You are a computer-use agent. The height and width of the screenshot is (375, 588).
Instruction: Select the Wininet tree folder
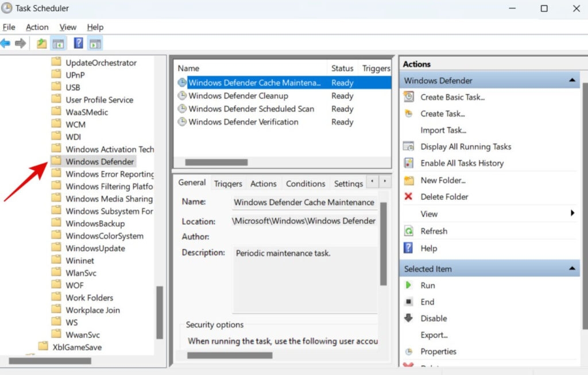(x=80, y=261)
